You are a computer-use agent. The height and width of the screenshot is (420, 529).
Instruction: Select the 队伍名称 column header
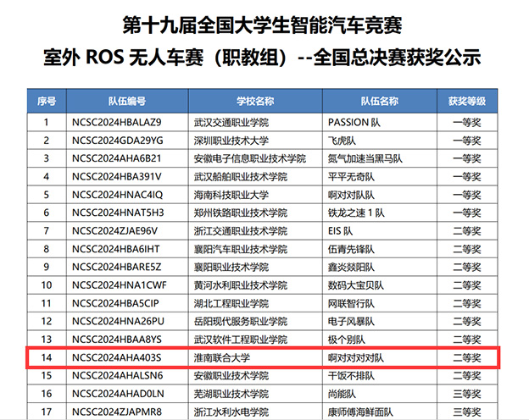coord(378,102)
